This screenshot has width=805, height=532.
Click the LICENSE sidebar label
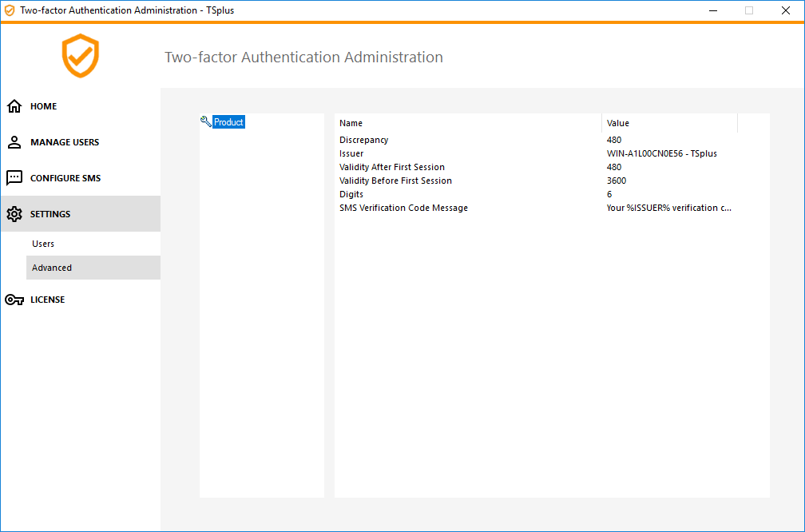point(47,299)
